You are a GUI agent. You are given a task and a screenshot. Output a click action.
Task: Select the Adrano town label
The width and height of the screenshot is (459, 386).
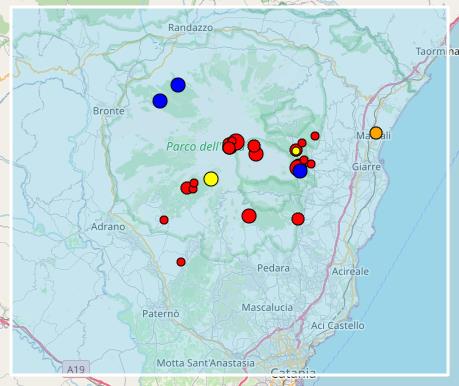pos(108,227)
